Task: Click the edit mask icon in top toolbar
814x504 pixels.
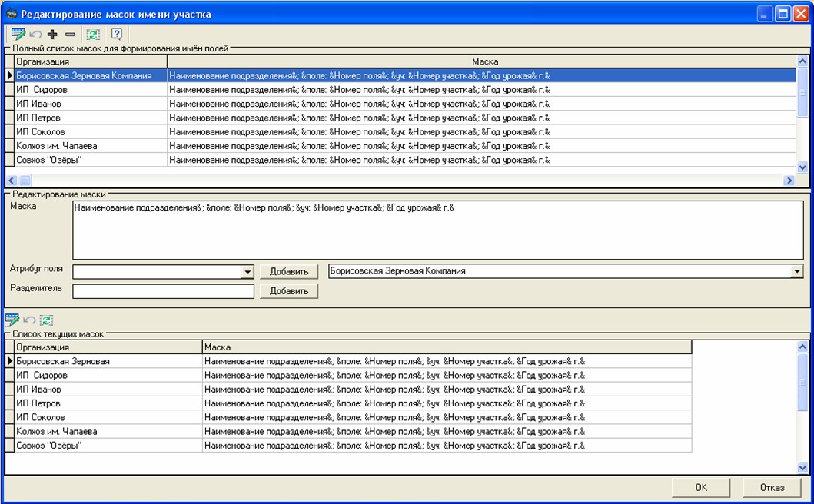Action: (18, 35)
